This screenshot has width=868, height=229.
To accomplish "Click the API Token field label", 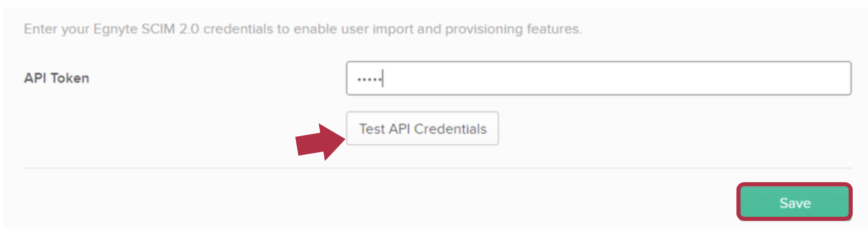I will coord(57,78).
